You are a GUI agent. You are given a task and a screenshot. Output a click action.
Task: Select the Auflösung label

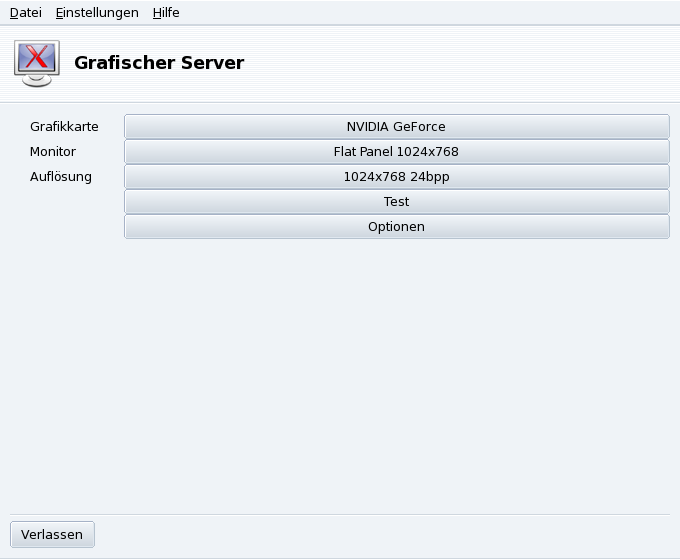coord(61,177)
